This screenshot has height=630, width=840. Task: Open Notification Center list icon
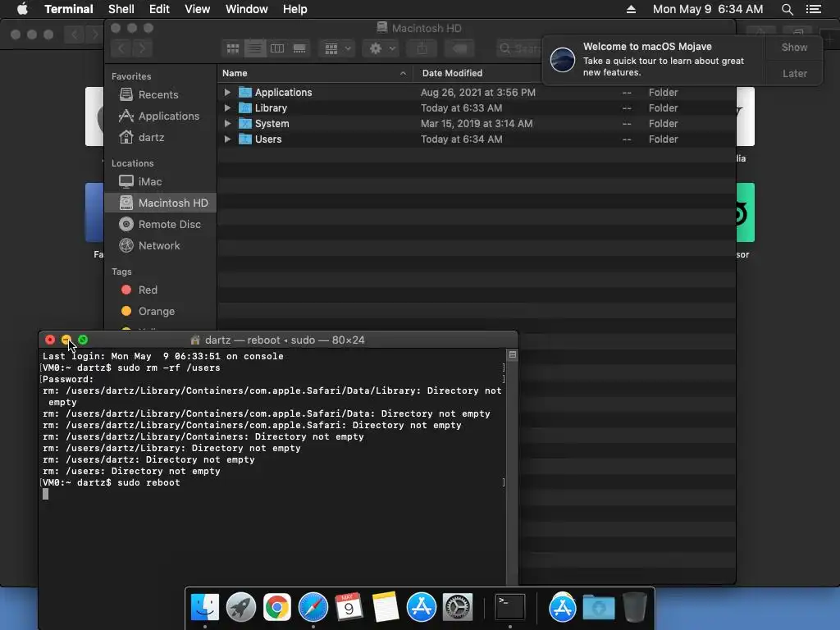click(x=813, y=9)
